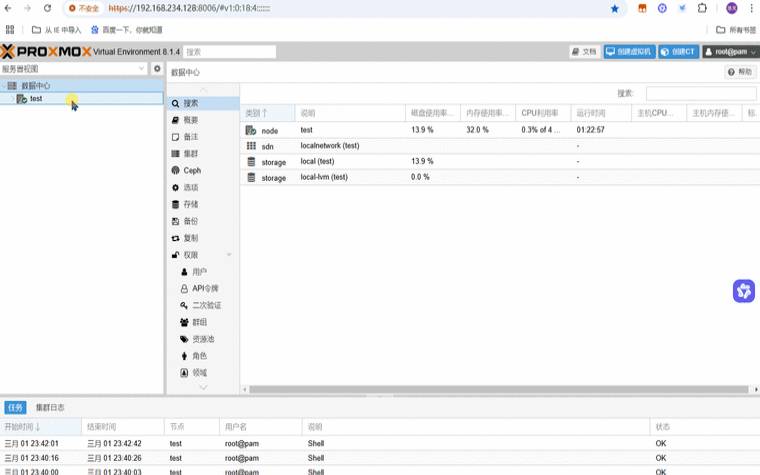Click the 创建CT button
Viewport: 760px width, 475px height.
(x=679, y=51)
